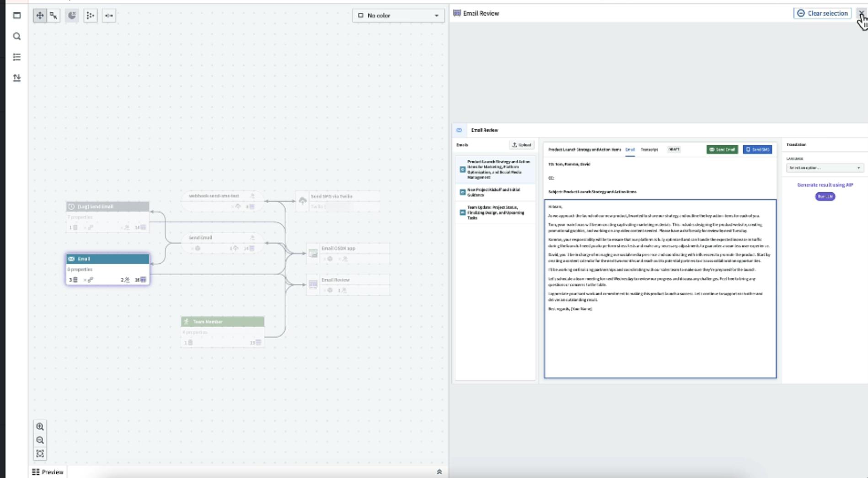
Task: Check the Team Update email checkbox
Action: (462, 212)
